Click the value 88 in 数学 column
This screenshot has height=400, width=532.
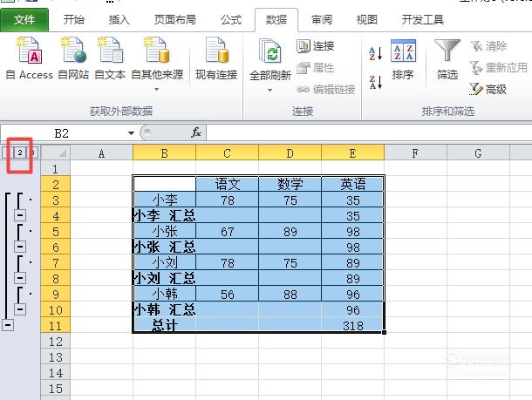[290, 294]
